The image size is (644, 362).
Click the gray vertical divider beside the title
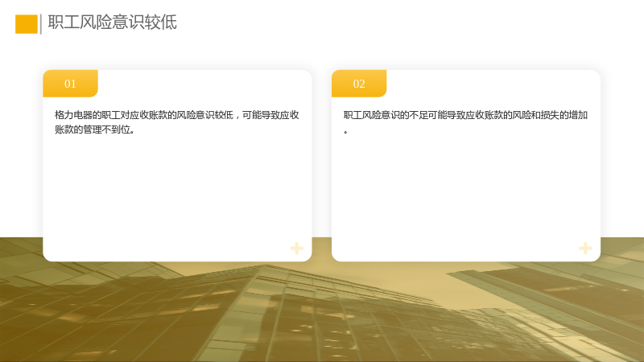coord(41,24)
